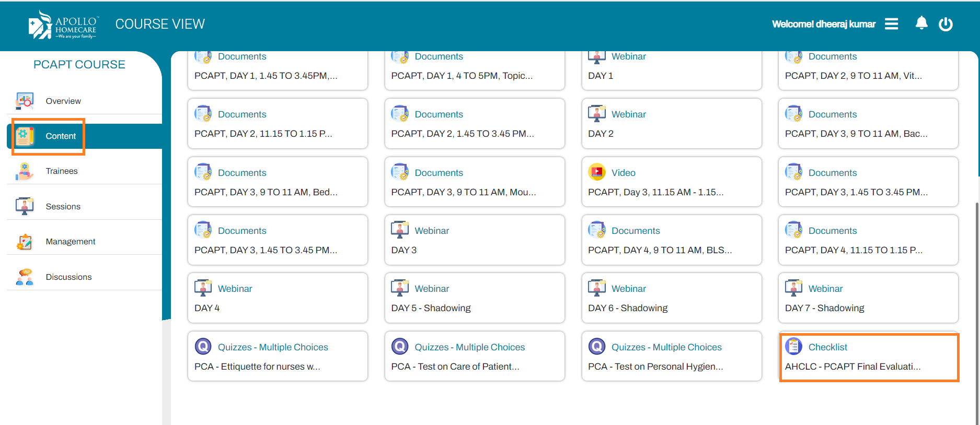Click the vertical scrollbar on right edge
Viewport: 980px width, 425px height.
coord(976,313)
